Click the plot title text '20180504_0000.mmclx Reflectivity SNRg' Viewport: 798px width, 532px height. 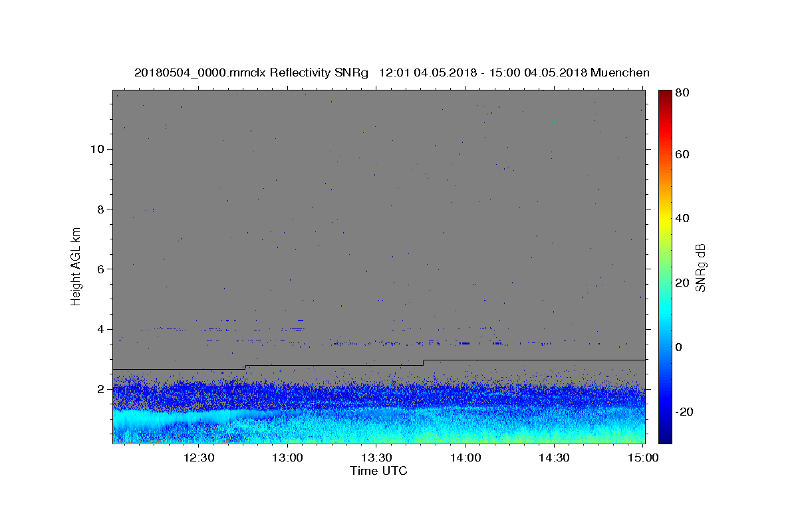tap(251, 72)
